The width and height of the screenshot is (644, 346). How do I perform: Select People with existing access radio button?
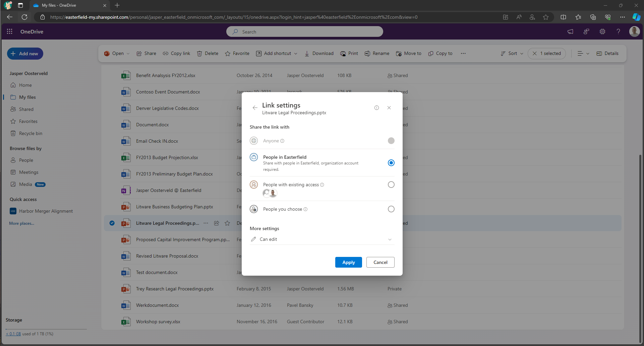[391, 185]
